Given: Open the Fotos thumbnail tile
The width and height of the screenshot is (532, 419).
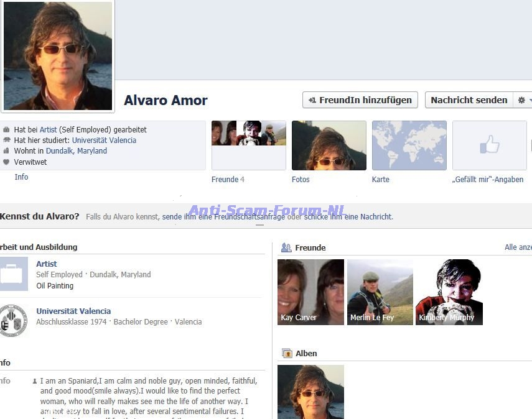Looking at the screenshot, I should point(329,145).
